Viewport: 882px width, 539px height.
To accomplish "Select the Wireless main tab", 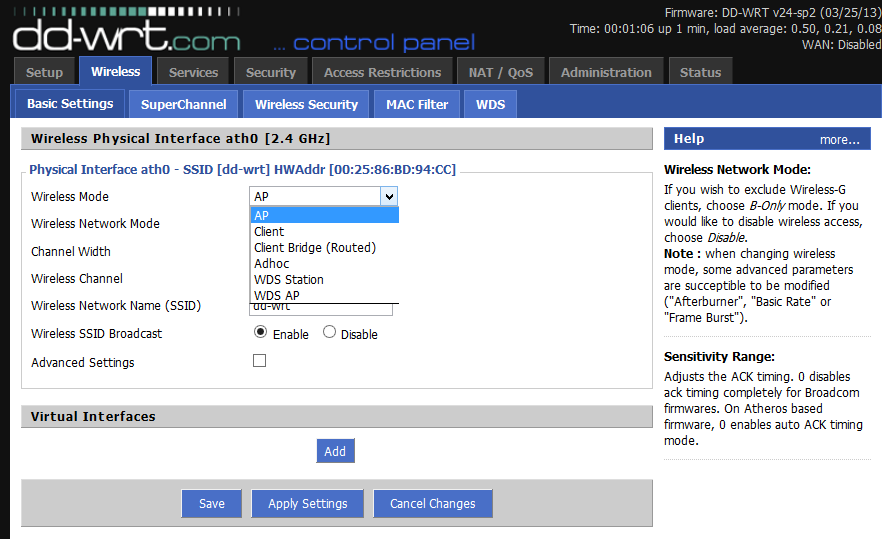I will tap(115, 71).
